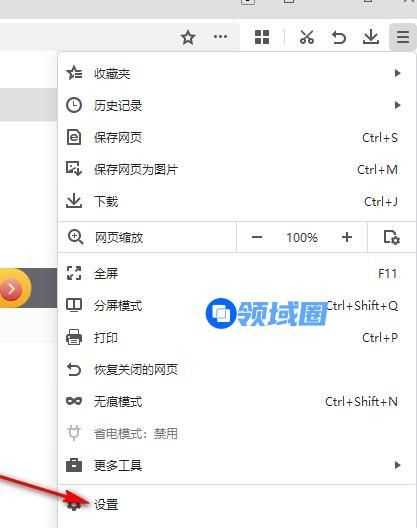Screen dimensions: 417x528
Task: Decrease page zoom with minus button
Action: (257, 237)
